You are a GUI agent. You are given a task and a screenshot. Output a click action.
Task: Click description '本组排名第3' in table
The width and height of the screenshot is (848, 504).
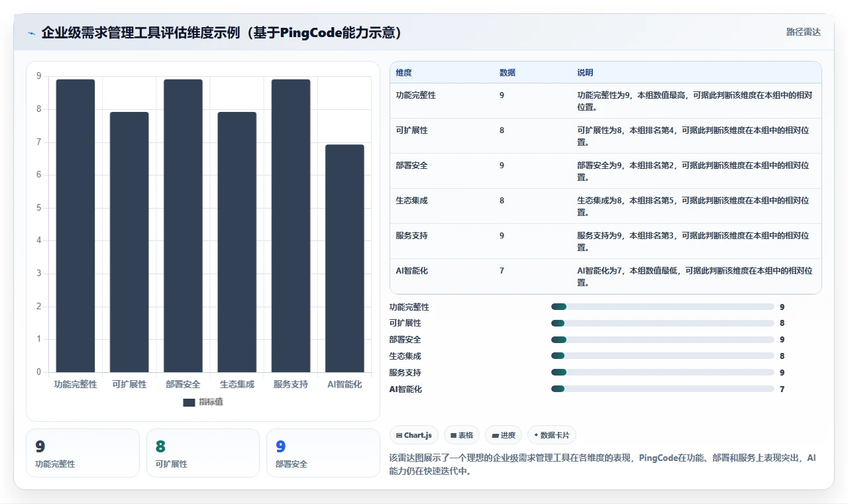(653, 236)
